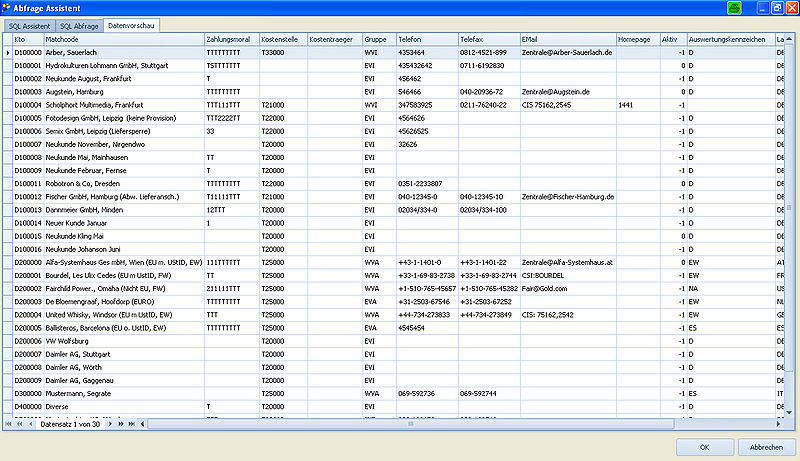Click the green icon in the title bar
Image resolution: width=800 pixels, height=461 pixels.
click(734, 8)
